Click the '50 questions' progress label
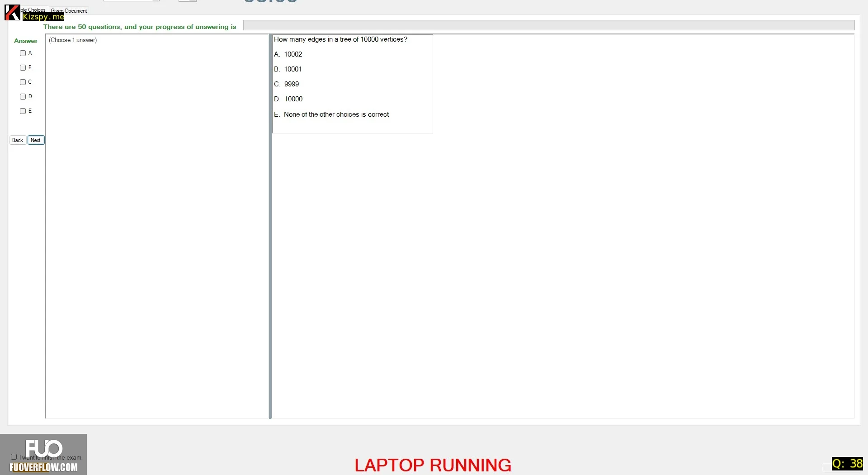The width and height of the screenshot is (868, 475). (x=140, y=27)
